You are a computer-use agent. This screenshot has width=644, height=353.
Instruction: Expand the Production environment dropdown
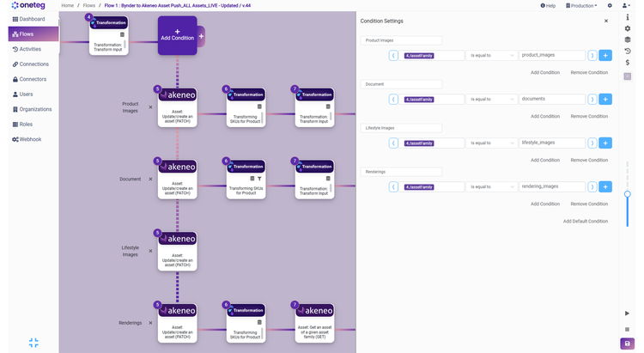(584, 6)
